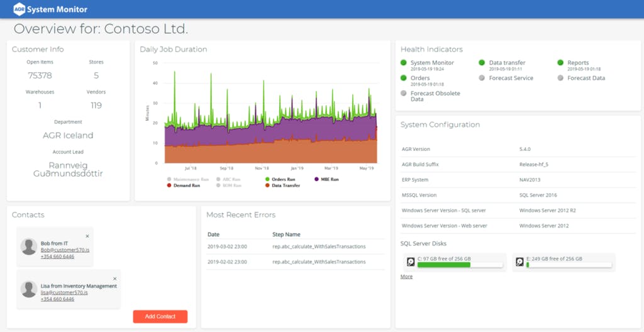
Task: Click the AGR hexagon logo icon
Action: pos(19,9)
